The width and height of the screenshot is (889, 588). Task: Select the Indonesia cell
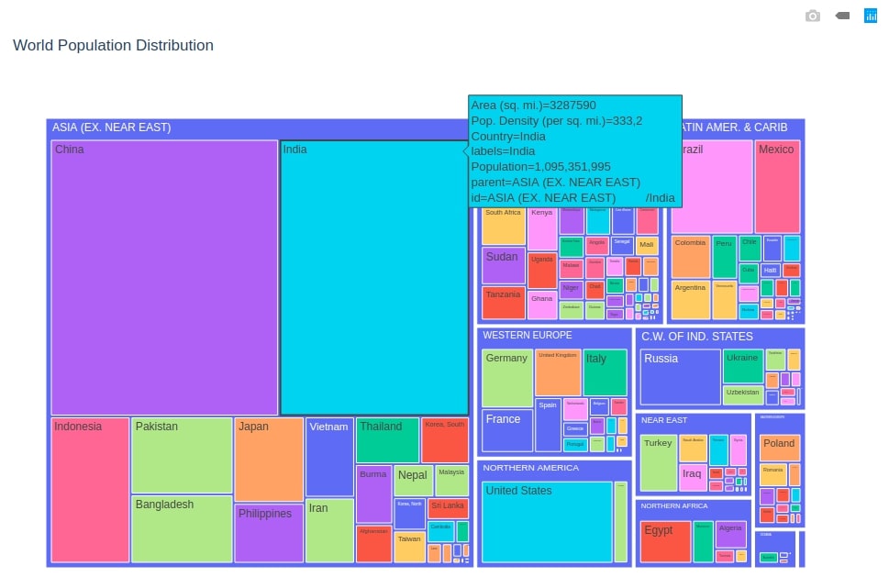[89, 489]
